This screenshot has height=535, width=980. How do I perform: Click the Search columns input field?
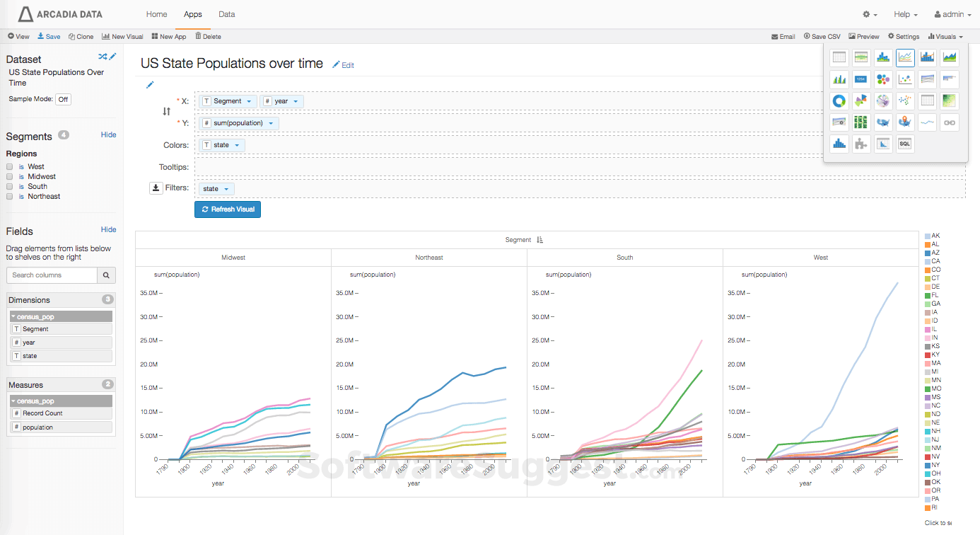[x=52, y=275]
